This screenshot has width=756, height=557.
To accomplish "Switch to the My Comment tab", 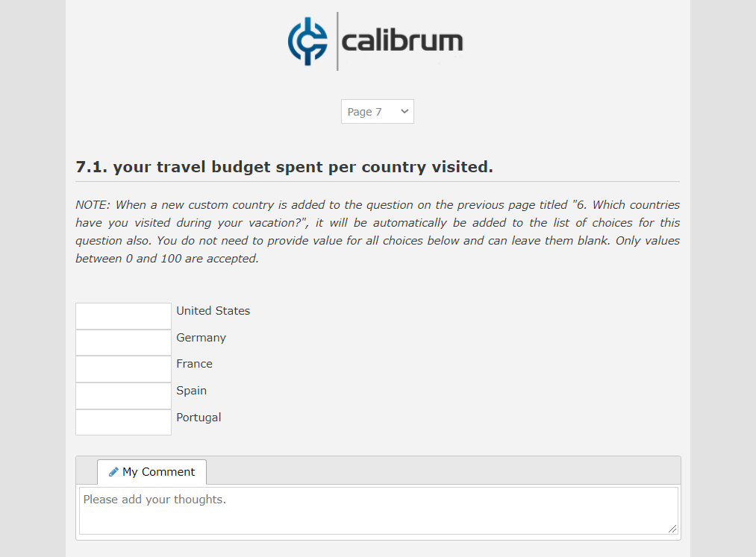I will coord(152,472).
